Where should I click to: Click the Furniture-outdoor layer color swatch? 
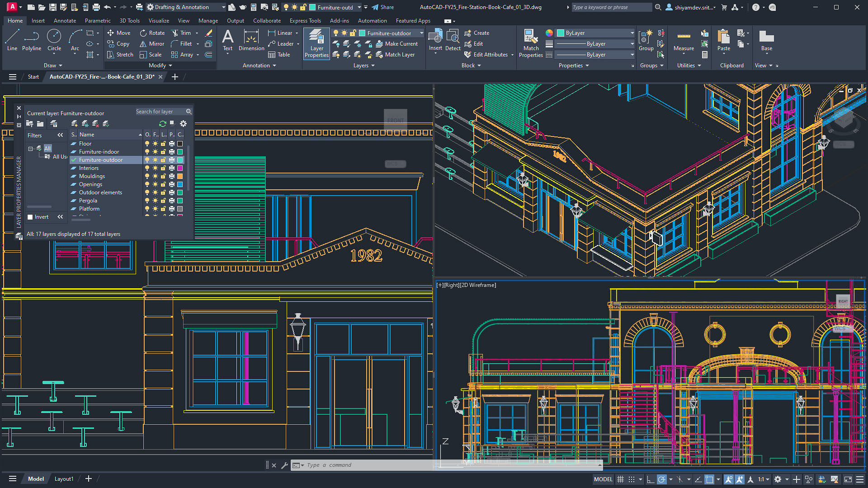[179, 160]
